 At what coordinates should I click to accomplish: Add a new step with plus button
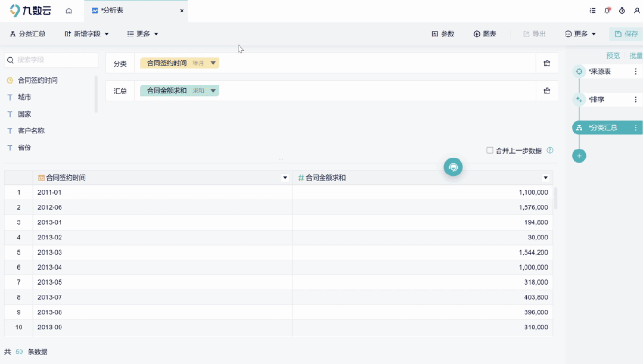(x=579, y=155)
